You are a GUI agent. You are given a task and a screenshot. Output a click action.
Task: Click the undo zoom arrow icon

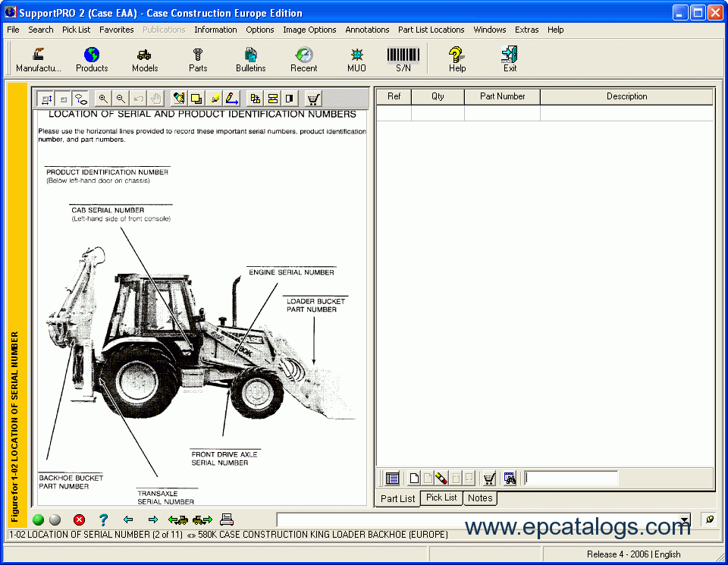click(x=138, y=99)
